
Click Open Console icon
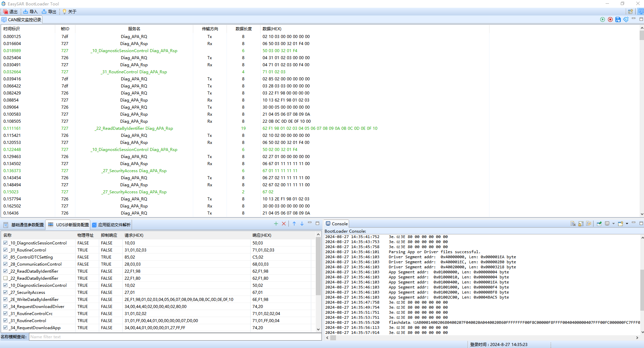621,224
